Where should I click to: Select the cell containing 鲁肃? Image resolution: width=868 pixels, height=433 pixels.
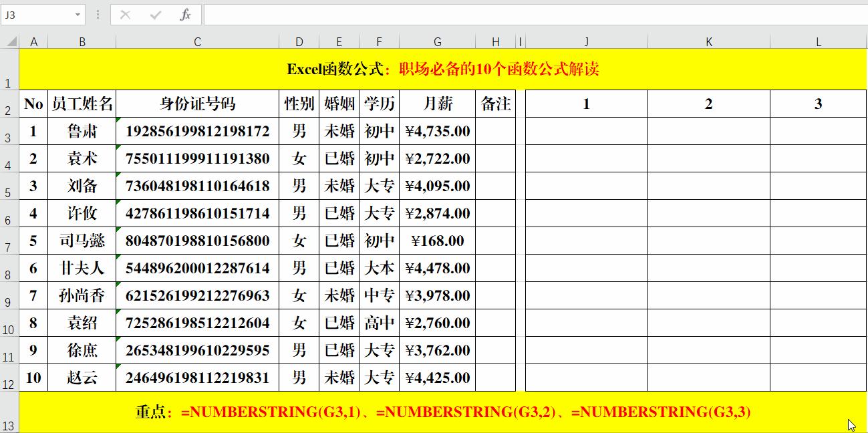coord(83,131)
